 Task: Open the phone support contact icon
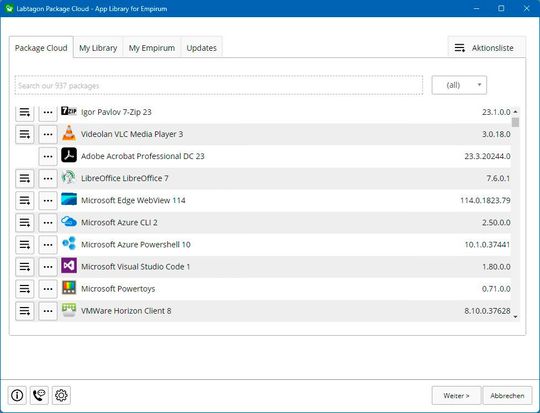[x=39, y=395]
